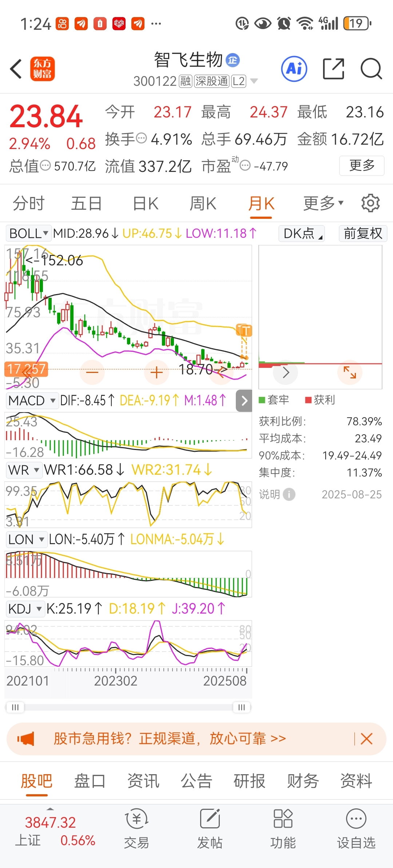Tap right handle of chart range slider
The height and width of the screenshot is (868, 393).
pyautogui.click(x=242, y=707)
